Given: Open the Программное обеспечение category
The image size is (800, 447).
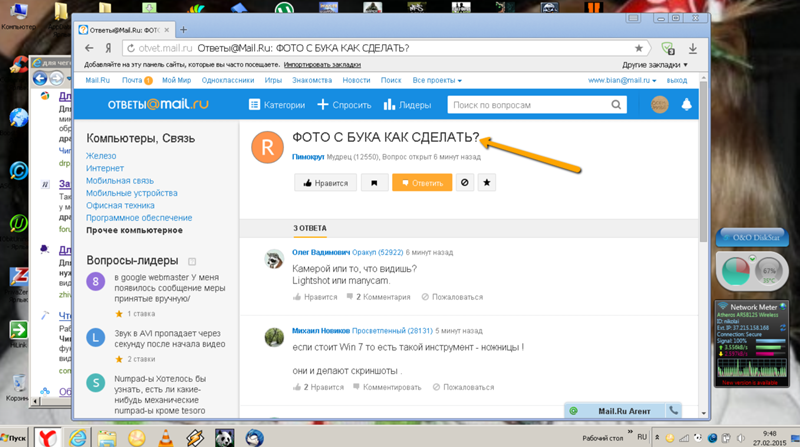Looking at the screenshot, I should [139, 217].
